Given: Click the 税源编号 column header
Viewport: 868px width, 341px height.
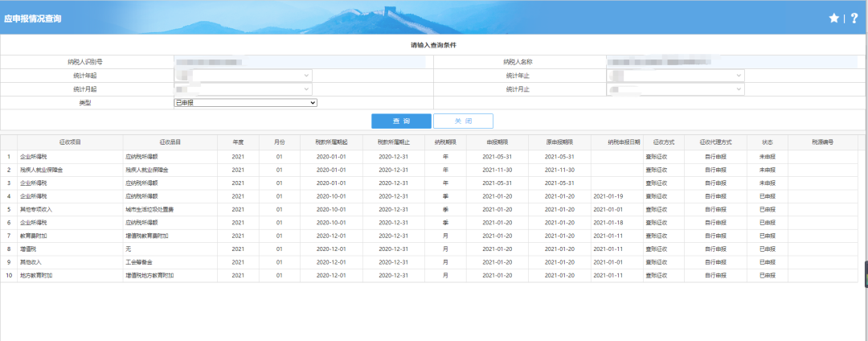Looking at the screenshot, I should pos(823,142).
